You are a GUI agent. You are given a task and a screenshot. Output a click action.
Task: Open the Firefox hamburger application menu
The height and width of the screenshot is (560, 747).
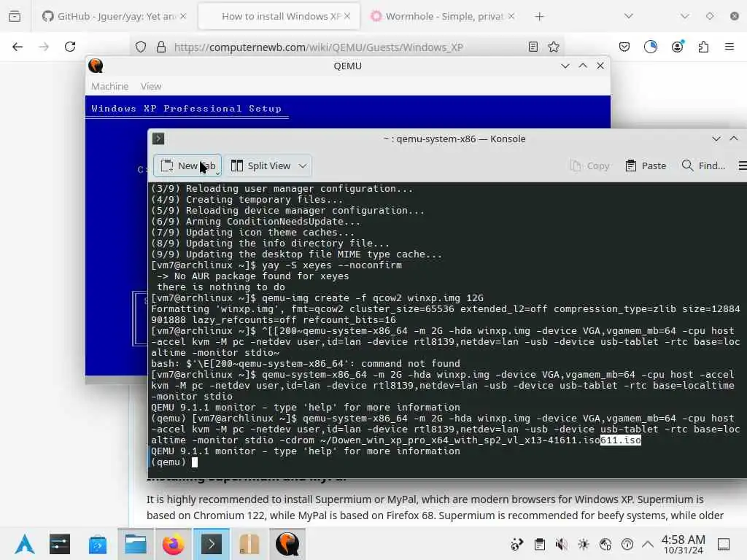tap(729, 47)
